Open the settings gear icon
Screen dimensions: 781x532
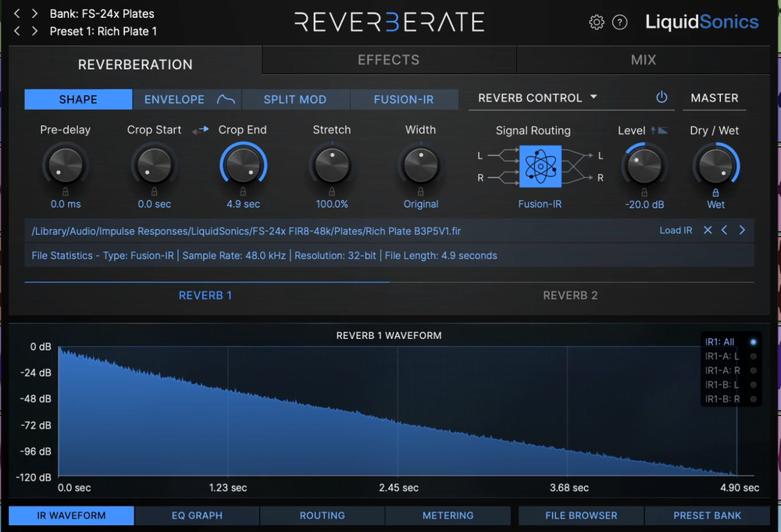[595, 22]
